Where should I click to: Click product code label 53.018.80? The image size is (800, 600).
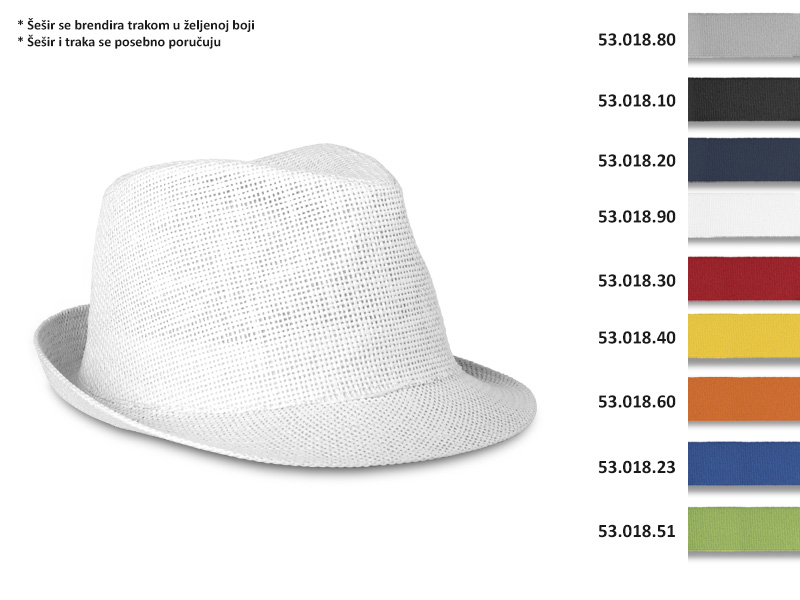[637, 40]
